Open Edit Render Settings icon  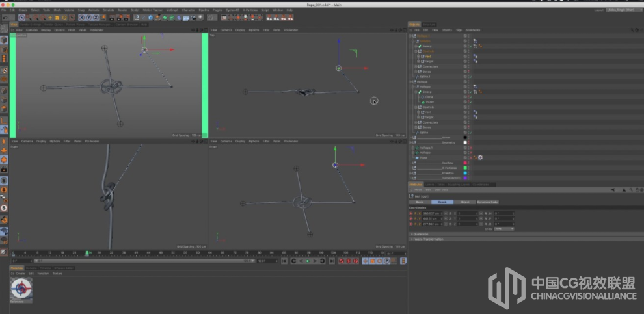(x=126, y=18)
